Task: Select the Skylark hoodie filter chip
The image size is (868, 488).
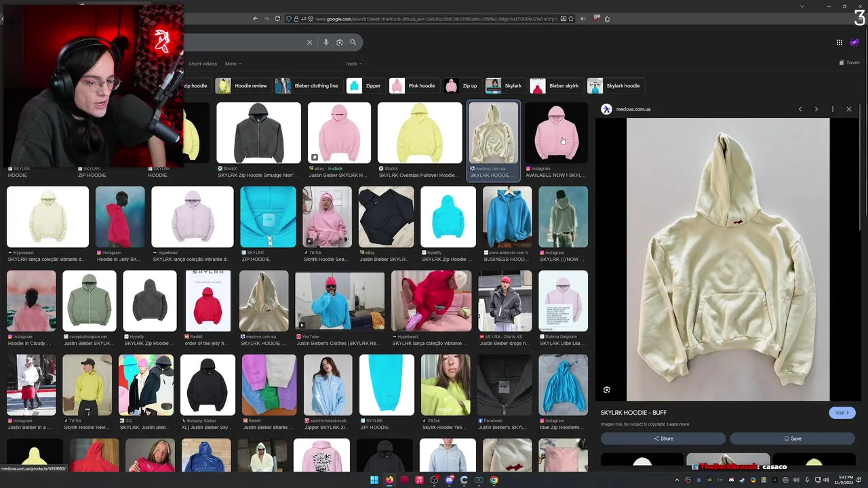Action: [615, 86]
